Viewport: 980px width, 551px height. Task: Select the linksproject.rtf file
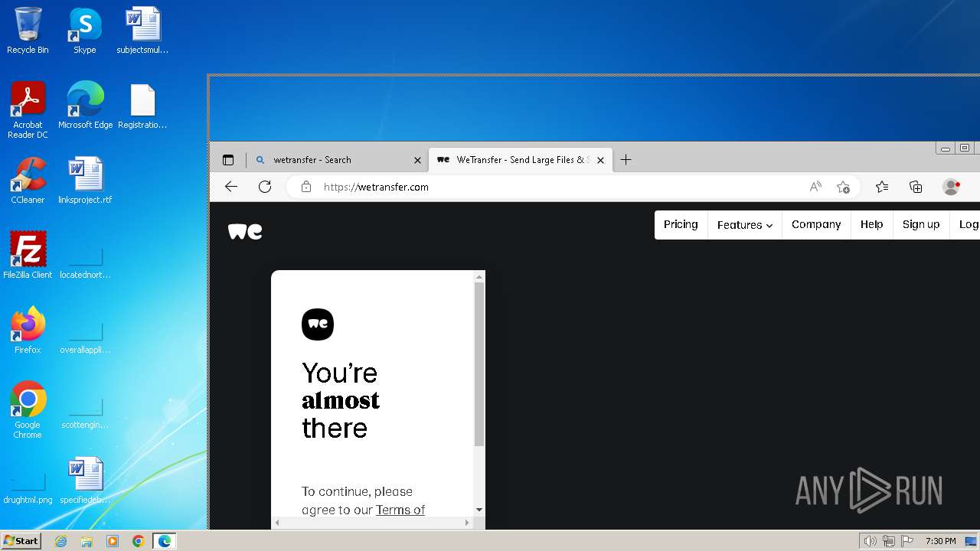85,181
